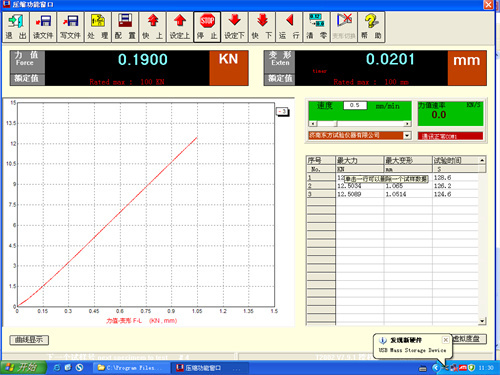The width and height of the screenshot is (500, 375).
Task: Open the Windows 开始 start button
Action: pos(23,368)
